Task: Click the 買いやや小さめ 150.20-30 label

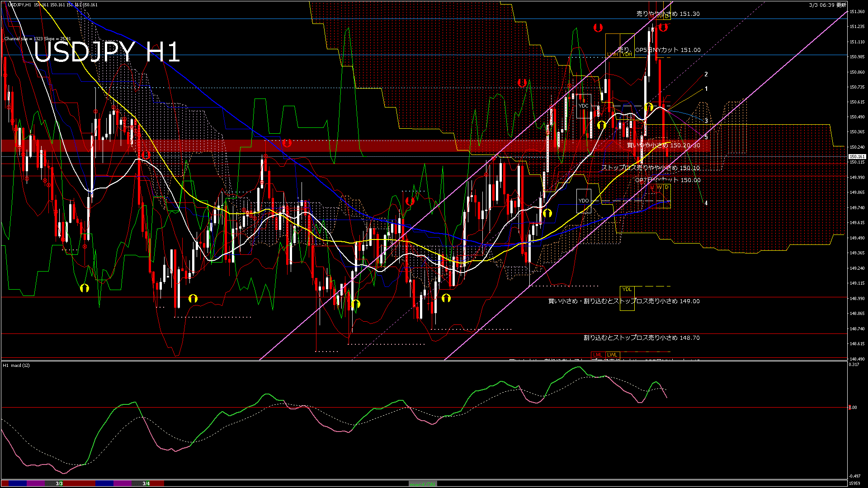Action: coord(664,145)
